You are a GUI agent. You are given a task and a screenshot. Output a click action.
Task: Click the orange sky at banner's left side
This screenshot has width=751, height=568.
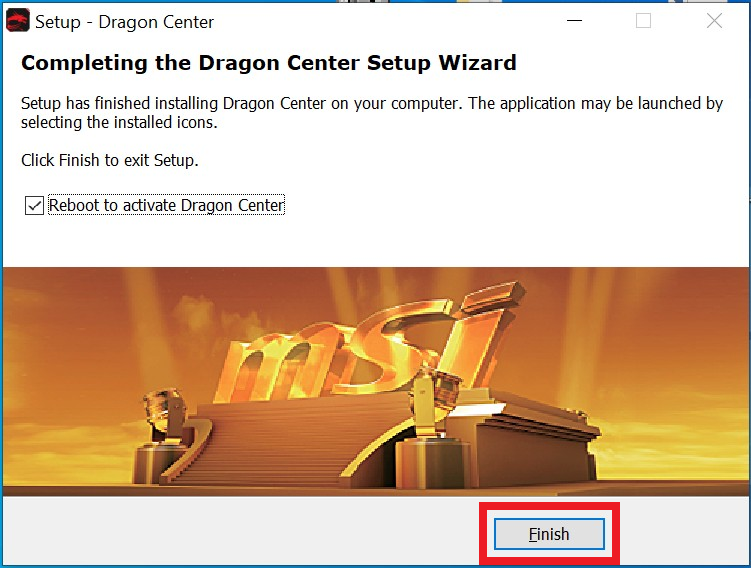tap(62, 359)
